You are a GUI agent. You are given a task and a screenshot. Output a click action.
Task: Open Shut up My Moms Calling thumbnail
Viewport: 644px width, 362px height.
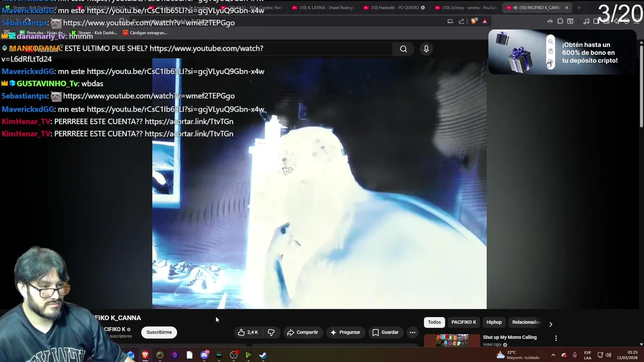tap(452, 340)
